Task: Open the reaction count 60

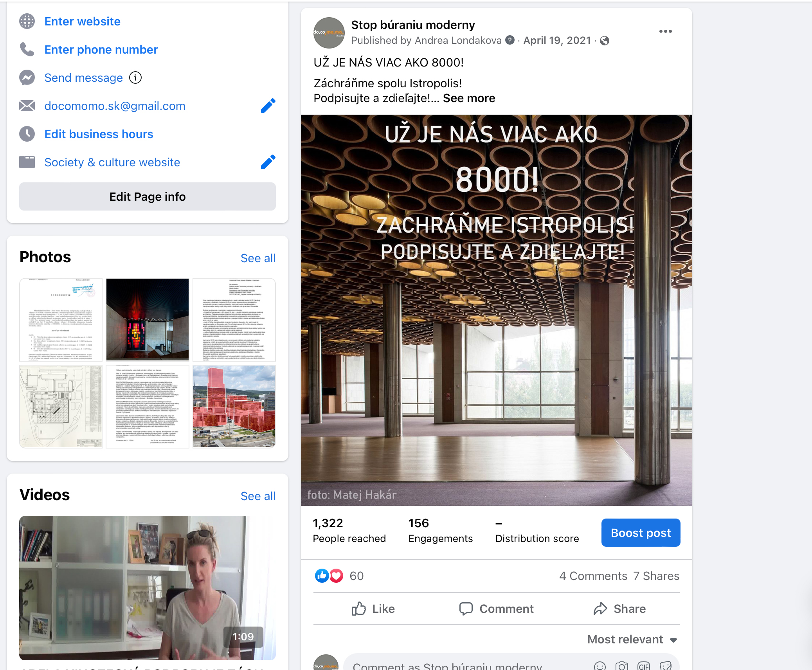Action: tap(356, 576)
